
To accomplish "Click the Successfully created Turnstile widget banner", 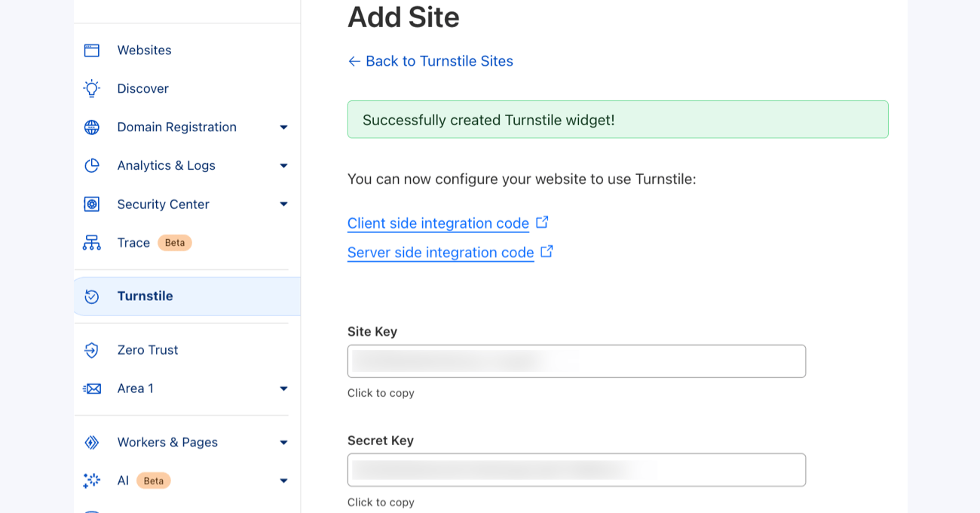I will (617, 119).
